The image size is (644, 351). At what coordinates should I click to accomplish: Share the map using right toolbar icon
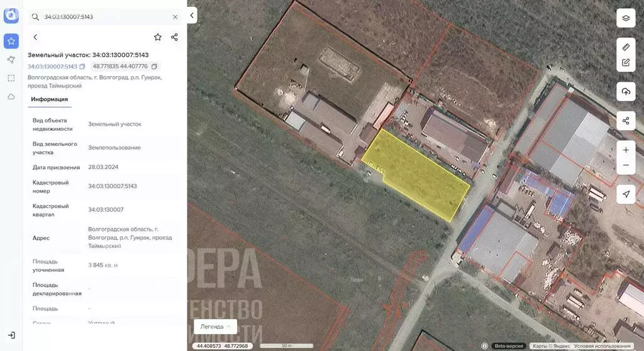626,121
